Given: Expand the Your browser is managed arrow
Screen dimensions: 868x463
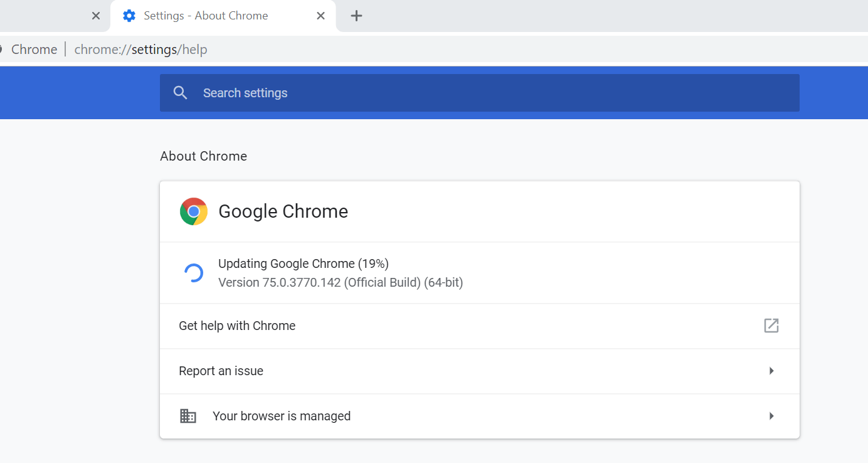Looking at the screenshot, I should point(771,416).
